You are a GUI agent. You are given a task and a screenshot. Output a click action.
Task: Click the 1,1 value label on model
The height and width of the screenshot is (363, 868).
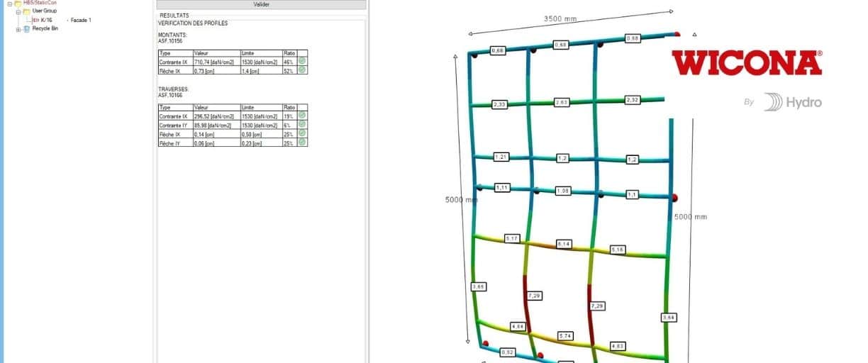(633, 194)
